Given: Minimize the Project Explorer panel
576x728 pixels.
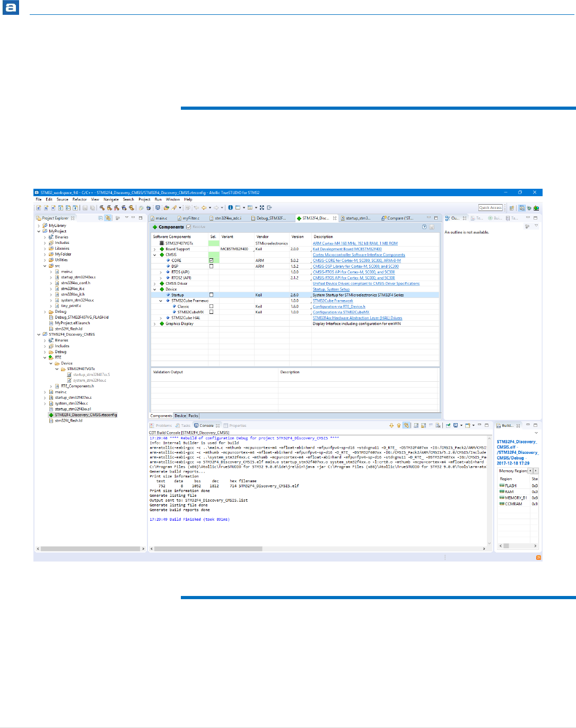Looking at the screenshot, I should click(x=133, y=217).
